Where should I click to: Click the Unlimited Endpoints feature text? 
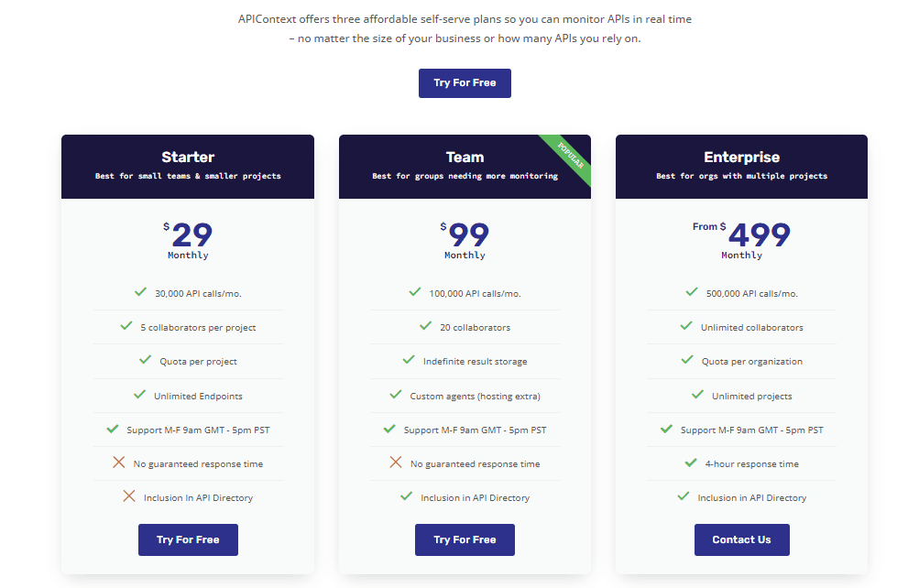[x=198, y=396]
